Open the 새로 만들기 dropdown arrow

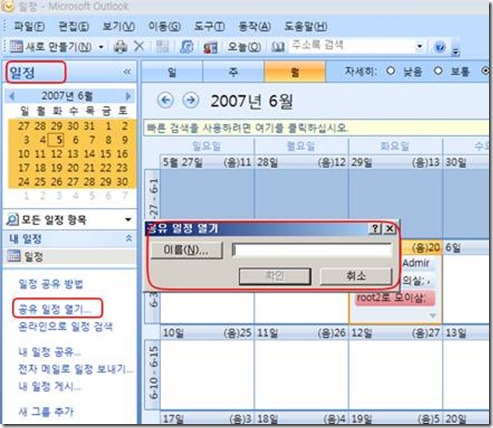pyautogui.click(x=101, y=47)
